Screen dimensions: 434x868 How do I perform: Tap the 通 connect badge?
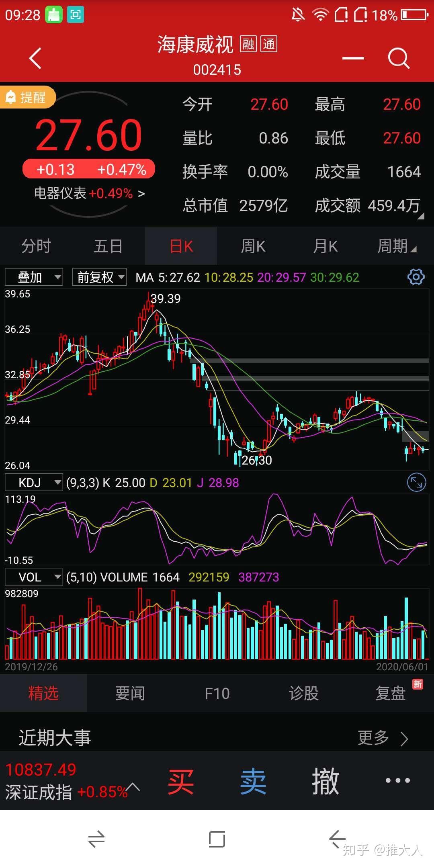tap(269, 44)
